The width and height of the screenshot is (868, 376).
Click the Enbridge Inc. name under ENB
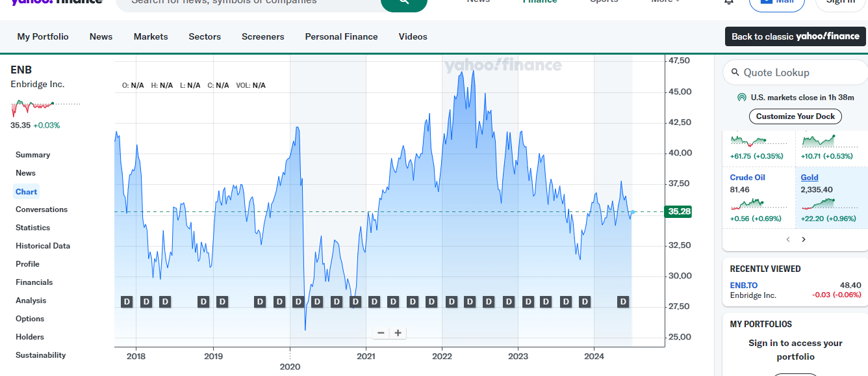[38, 85]
